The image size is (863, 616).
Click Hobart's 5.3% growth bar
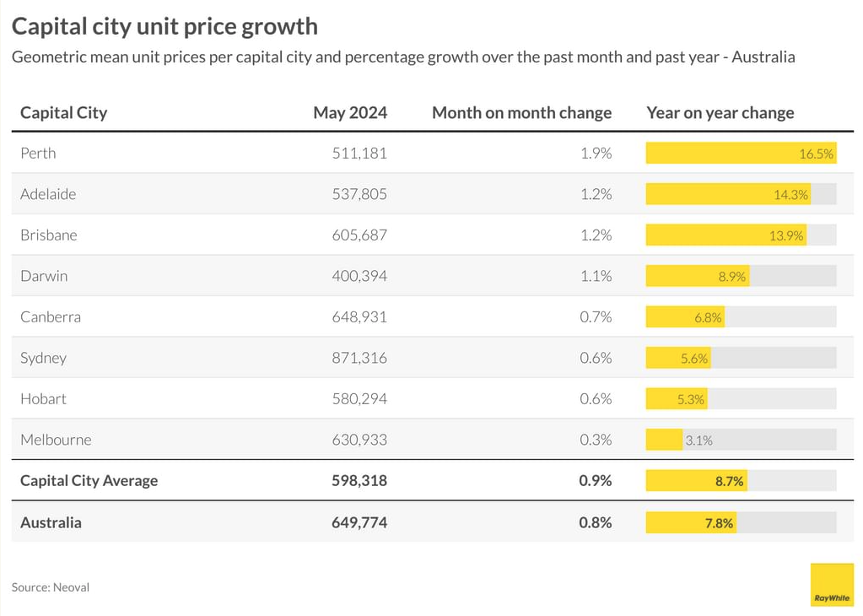tap(677, 399)
